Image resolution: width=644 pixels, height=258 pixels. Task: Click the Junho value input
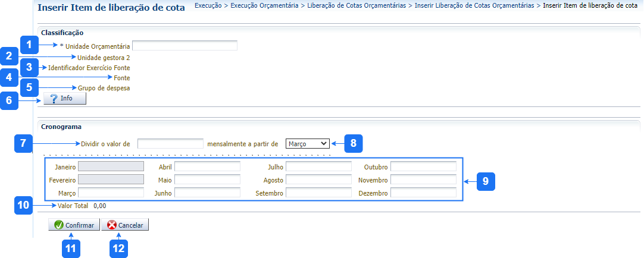(x=207, y=193)
